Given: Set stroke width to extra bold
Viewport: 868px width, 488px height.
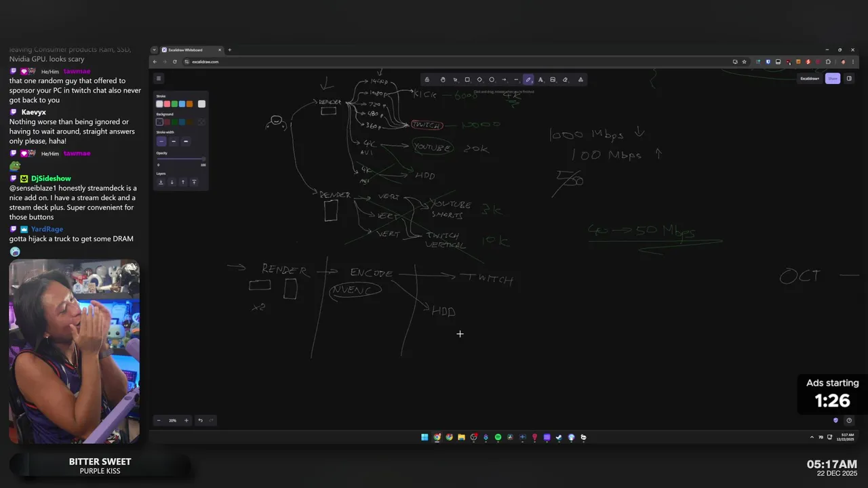Looking at the screenshot, I should pos(186,141).
